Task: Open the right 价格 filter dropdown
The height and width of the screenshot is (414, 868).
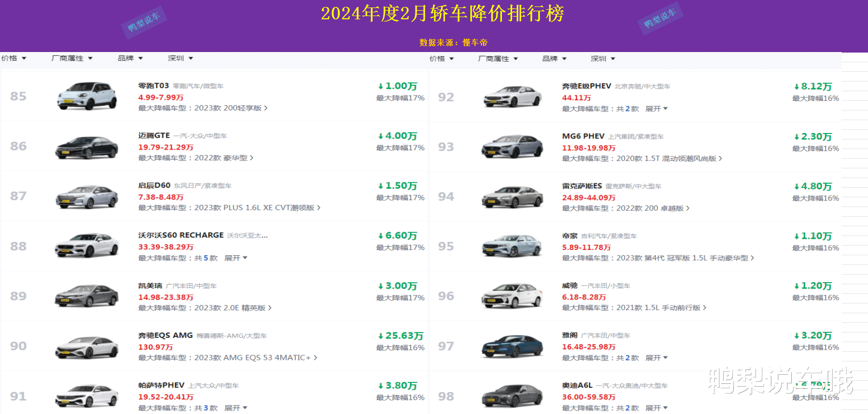Action: pos(442,59)
